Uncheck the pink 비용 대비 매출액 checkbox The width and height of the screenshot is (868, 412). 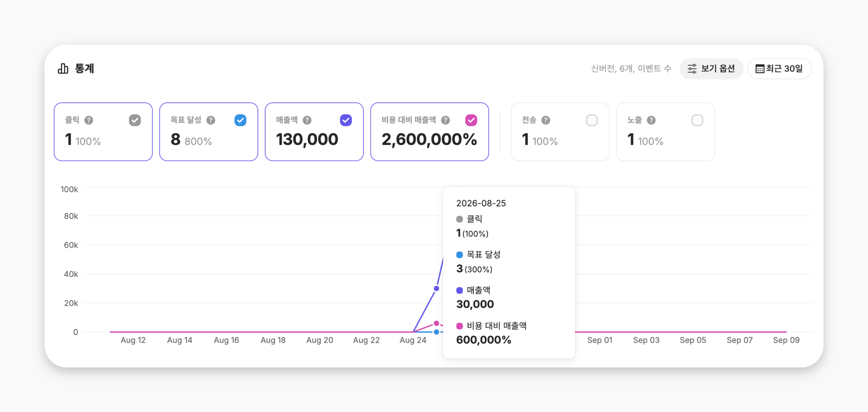471,120
